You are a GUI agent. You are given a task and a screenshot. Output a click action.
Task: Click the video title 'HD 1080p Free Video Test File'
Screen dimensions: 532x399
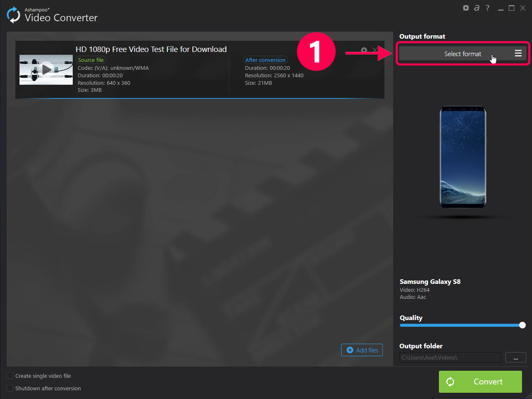tap(151, 49)
